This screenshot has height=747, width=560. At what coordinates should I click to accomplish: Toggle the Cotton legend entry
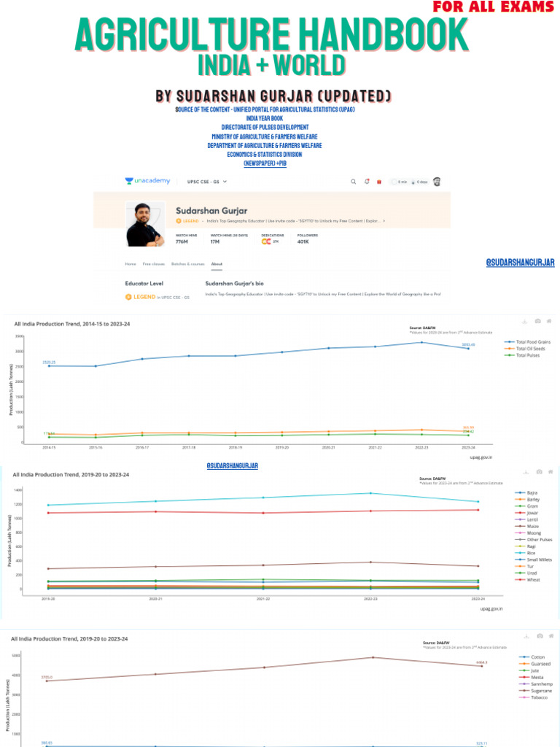(532, 657)
